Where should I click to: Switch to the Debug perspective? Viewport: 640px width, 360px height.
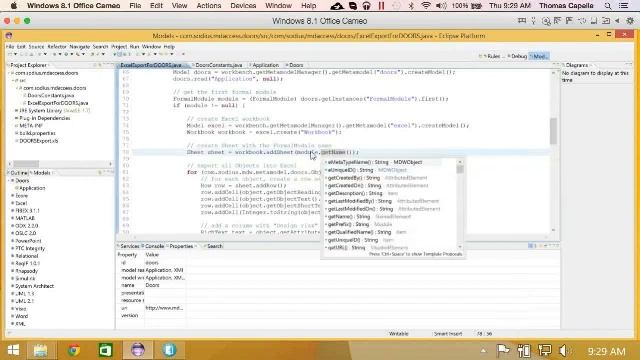point(518,56)
